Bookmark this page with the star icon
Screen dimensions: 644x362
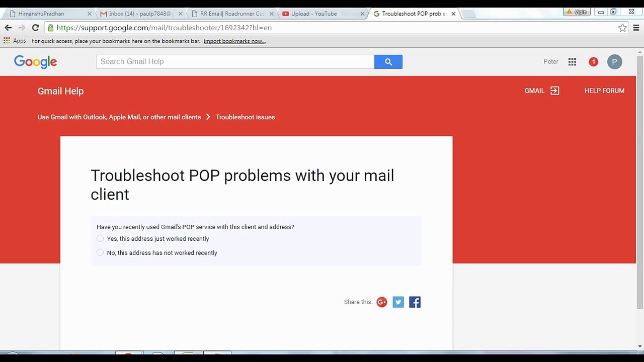622,28
